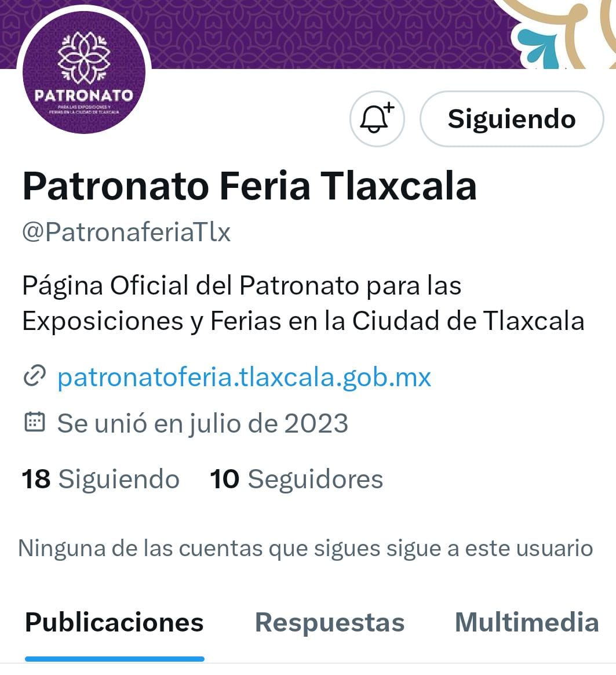Click the 'Se unió en julio de 2023' text

point(203,423)
